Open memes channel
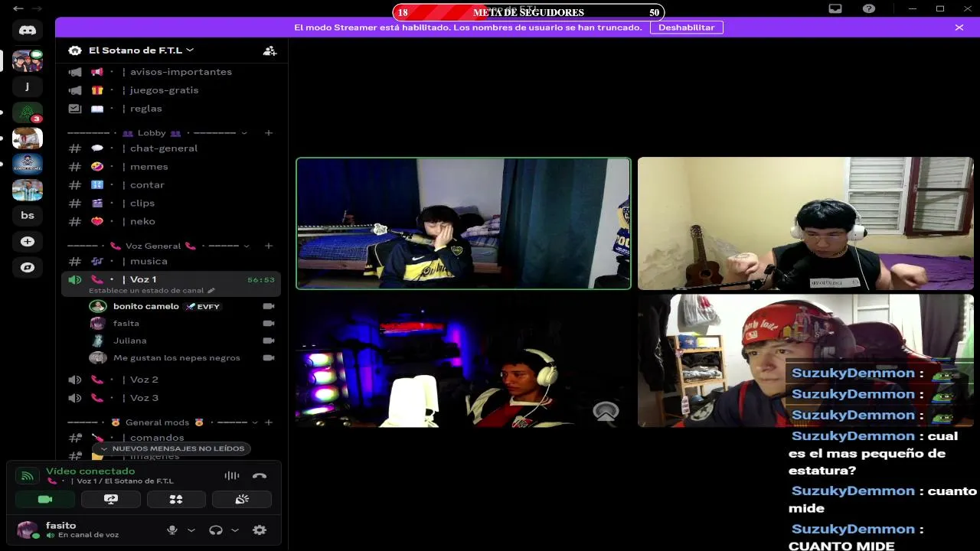Viewport: 980px width, 551px height. 171,167
